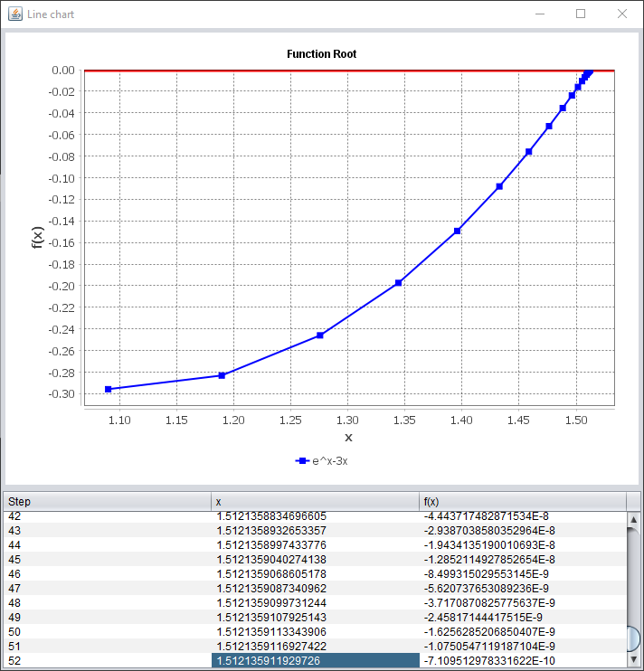Select f(x) value -1.6256285206850407E-9

point(523,631)
